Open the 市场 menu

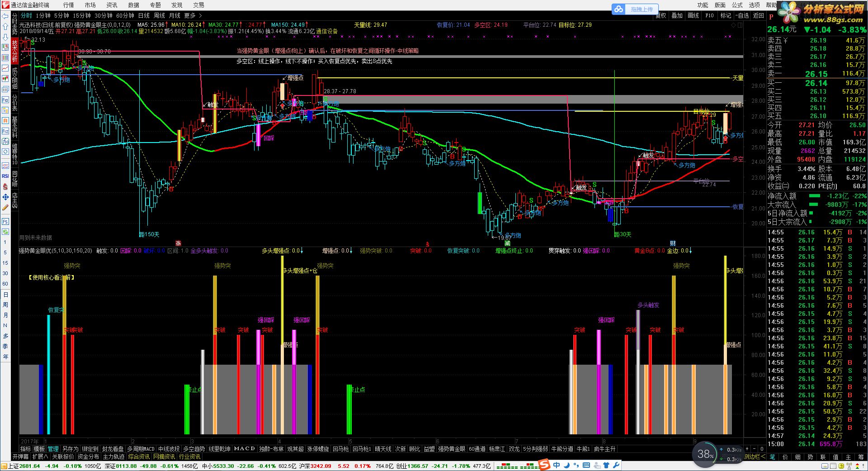pyautogui.click(x=90, y=5)
